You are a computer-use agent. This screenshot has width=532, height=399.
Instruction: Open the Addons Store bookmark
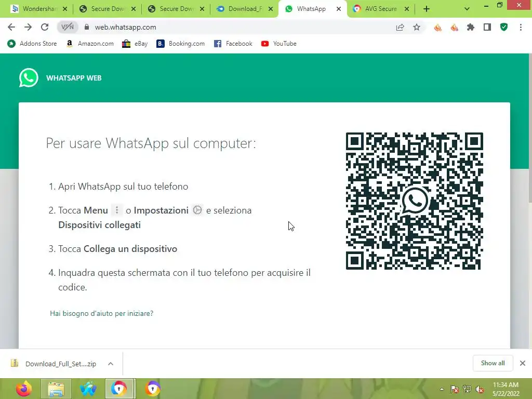(x=32, y=44)
